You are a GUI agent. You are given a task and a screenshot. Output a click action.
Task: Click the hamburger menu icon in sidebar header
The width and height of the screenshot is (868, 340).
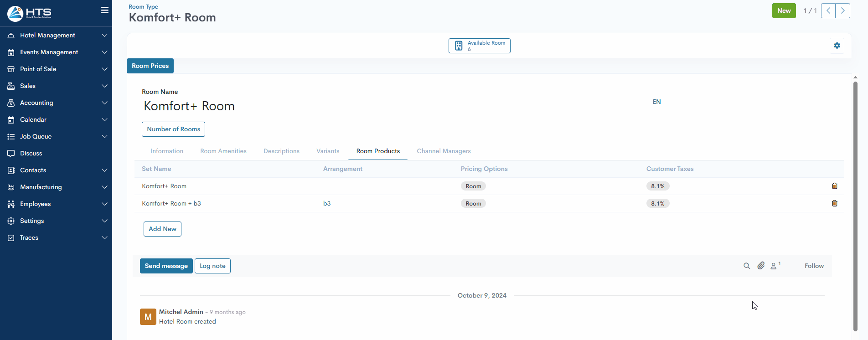(104, 10)
